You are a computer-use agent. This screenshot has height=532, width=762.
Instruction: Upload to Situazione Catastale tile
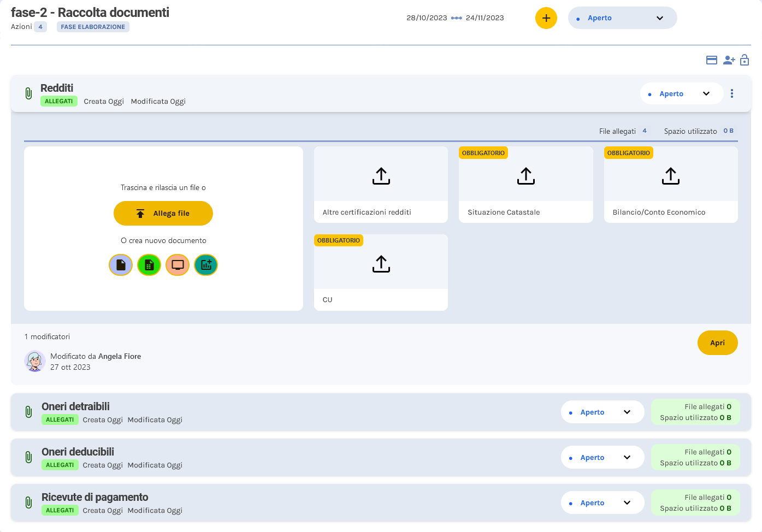point(525,176)
